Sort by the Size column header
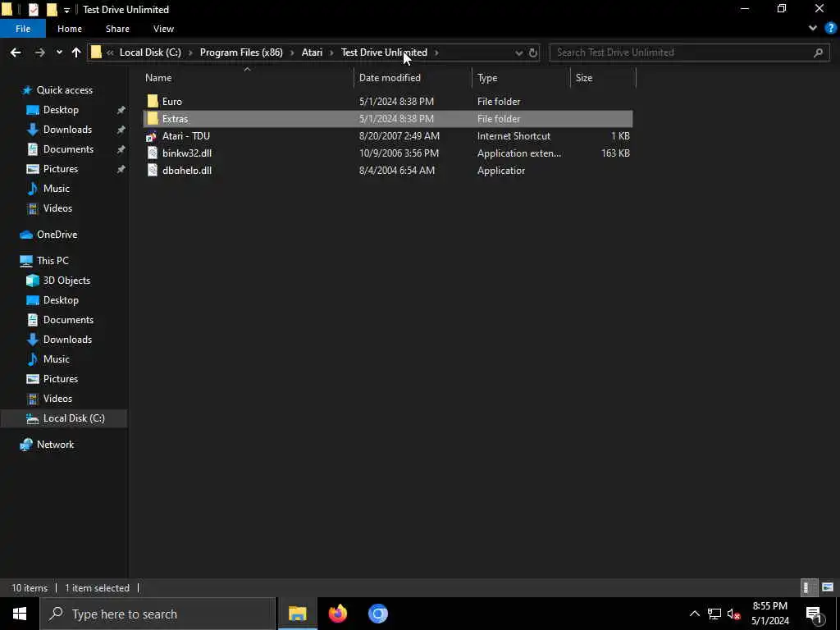 (x=584, y=78)
